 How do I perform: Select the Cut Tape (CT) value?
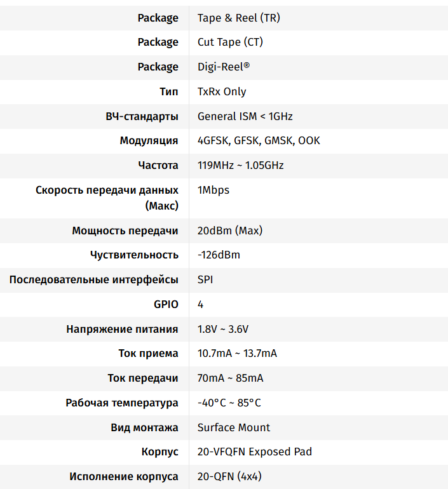point(230,42)
